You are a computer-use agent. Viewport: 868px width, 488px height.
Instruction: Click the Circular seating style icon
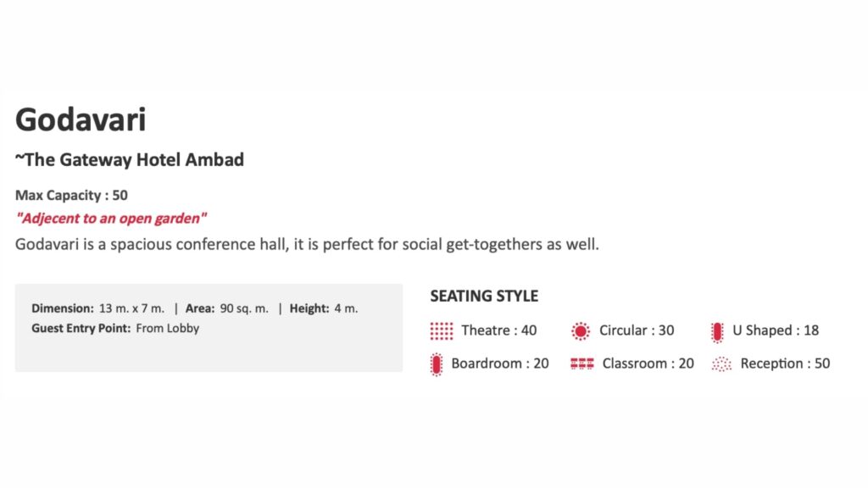tap(581, 330)
